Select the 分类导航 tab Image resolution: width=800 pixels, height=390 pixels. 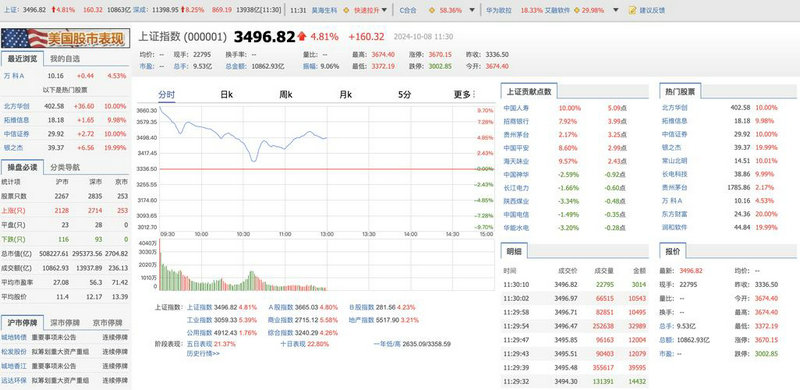[x=65, y=167]
